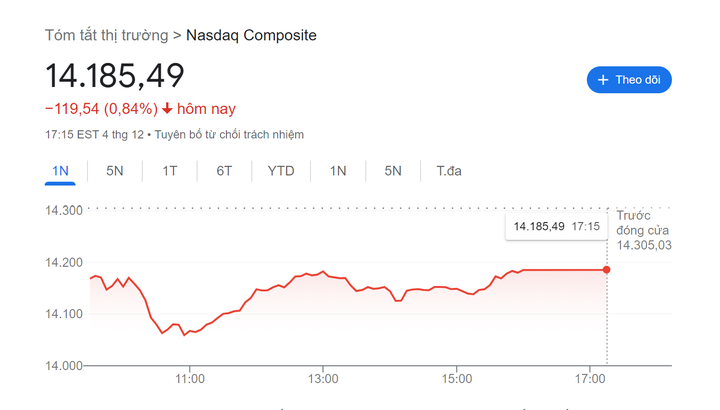Open the Tuyên bố từ chối trách nhiệm link
Image resolution: width=720 pixels, height=410 pixels.
click(229, 134)
